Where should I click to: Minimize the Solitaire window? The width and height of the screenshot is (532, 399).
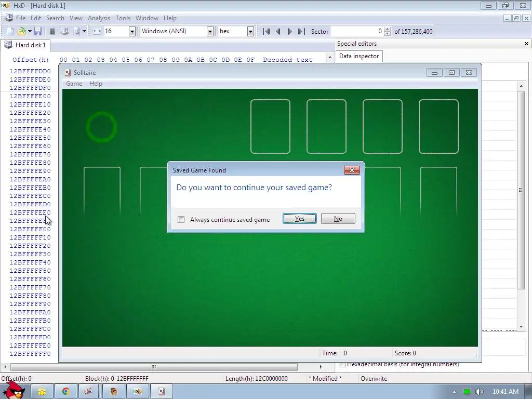tap(434, 72)
